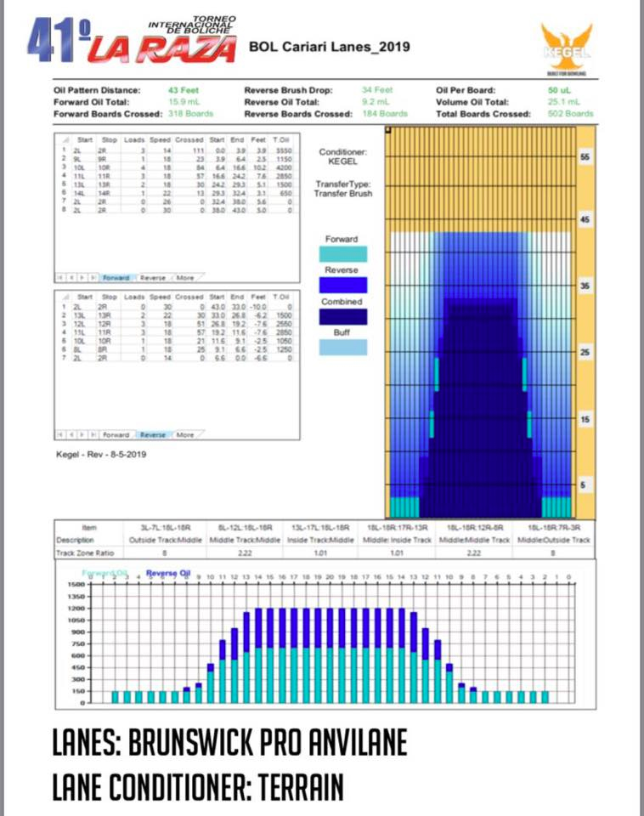Click the 'Forward Oil' chart legend label

[x=104, y=573]
